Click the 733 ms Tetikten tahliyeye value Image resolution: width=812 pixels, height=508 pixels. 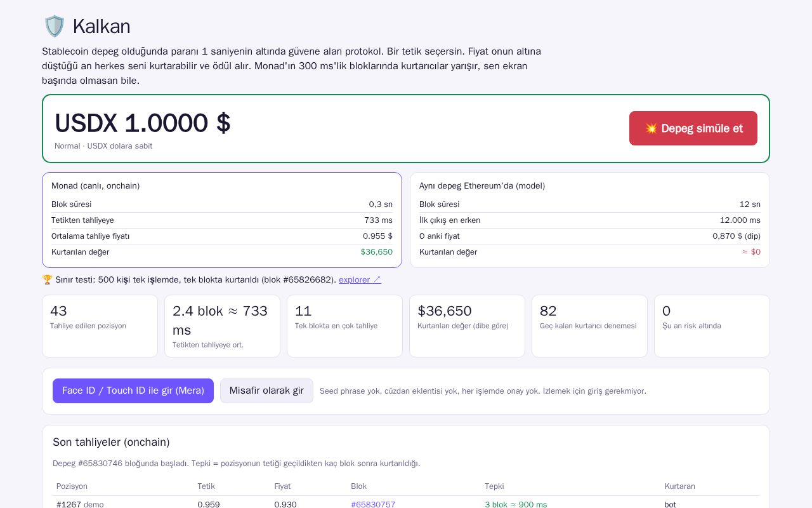pos(378,220)
